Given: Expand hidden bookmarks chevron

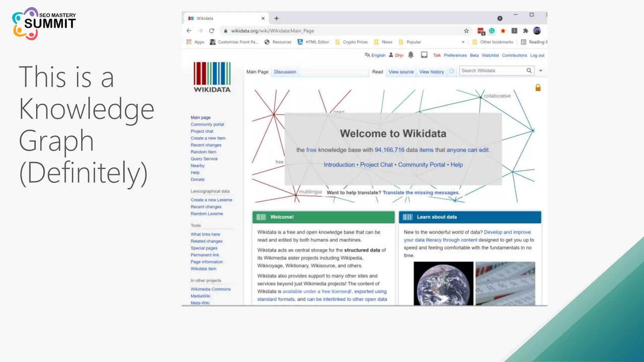Looking at the screenshot, I should (x=463, y=42).
